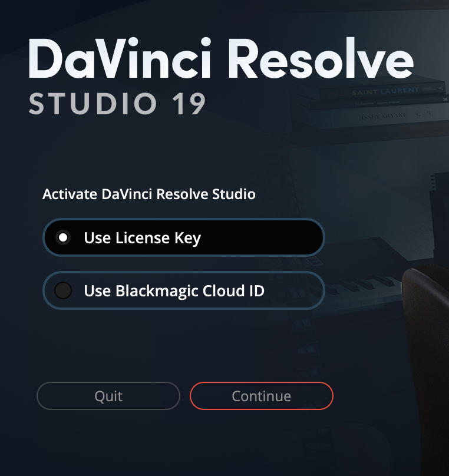The image size is (449, 476).
Task: Select the Use Blackmagic Cloud ID radio button
Action: tap(63, 290)
